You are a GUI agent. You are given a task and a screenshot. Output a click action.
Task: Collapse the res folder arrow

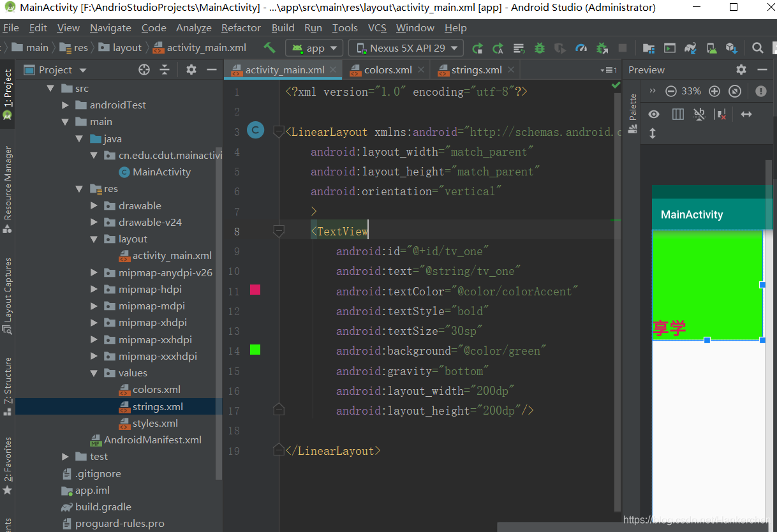tap(79, 189)
